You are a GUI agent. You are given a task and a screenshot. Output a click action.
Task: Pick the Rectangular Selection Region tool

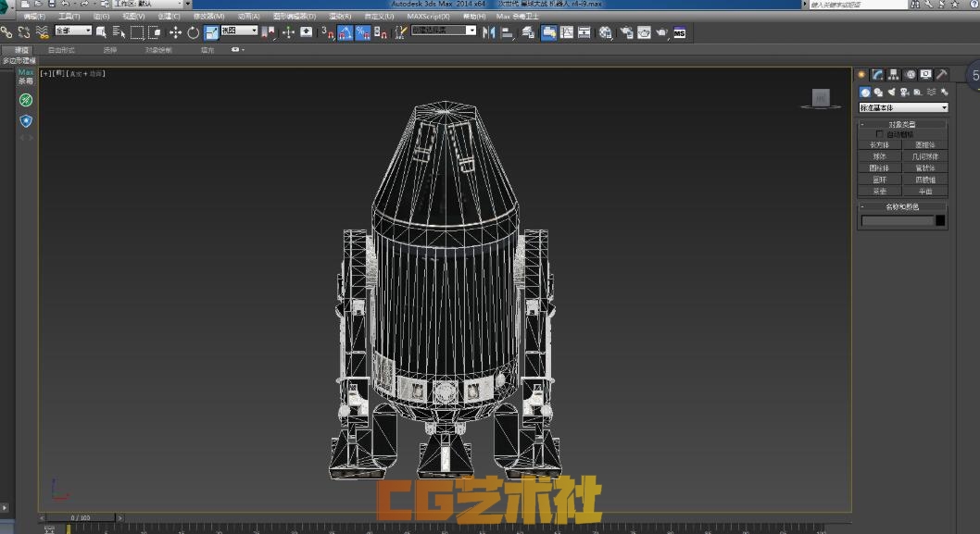point(137,32)
